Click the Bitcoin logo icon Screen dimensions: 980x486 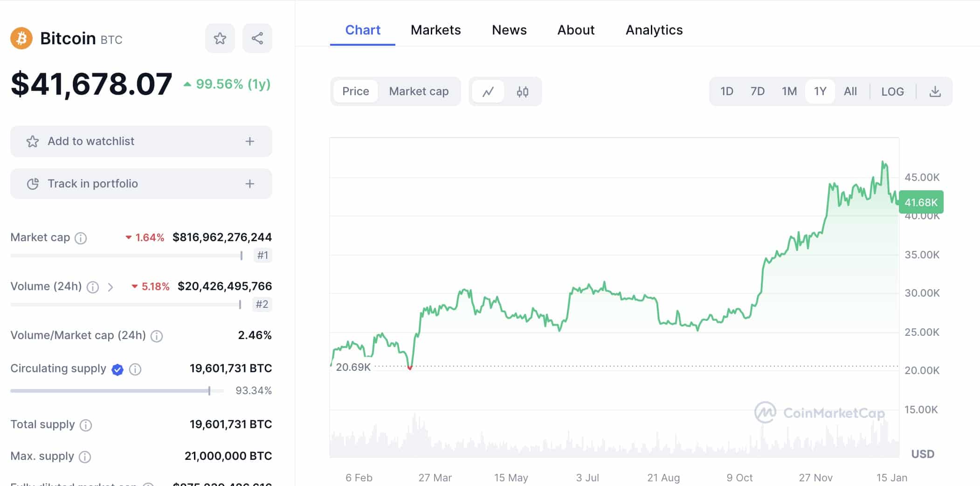(21, 38)
